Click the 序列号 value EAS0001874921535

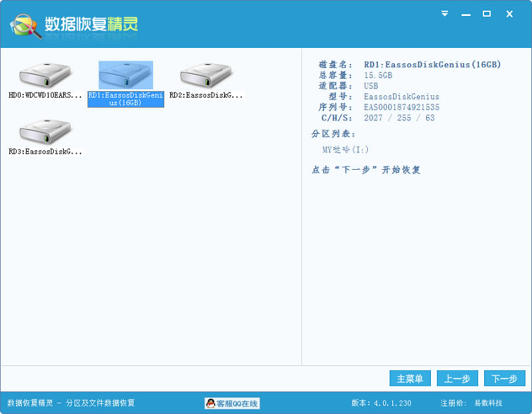tap(401, 107)
